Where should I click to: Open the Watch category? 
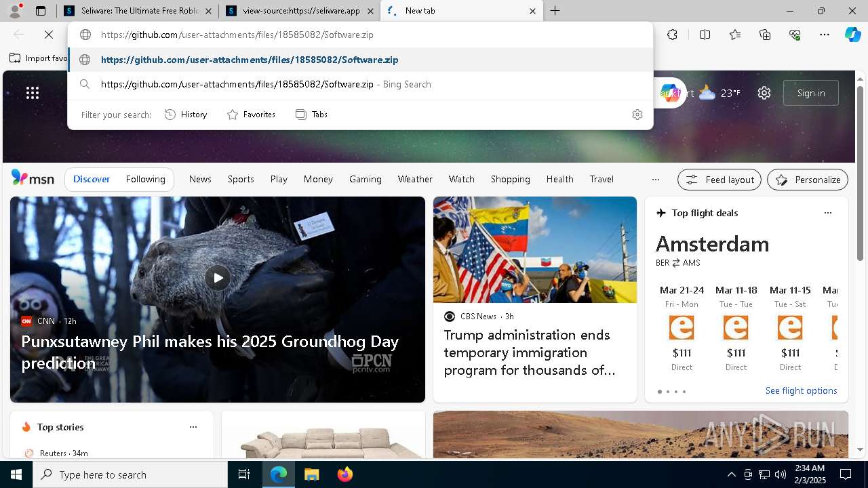[x=461, y=179]
